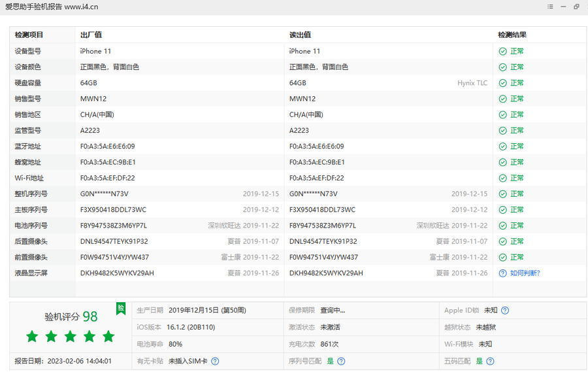The height and width of the screenshot is (376, 588).
Task: Select the 富士康 2019-11-22 read front camera label
Action: tap(459, 258)
